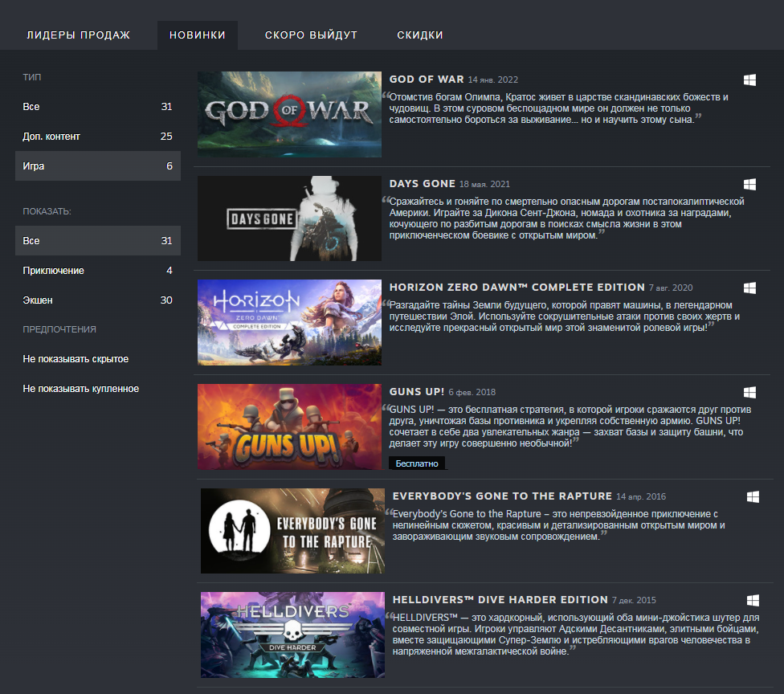The width and height of the screenshot is (784, 694).
Task: Choose Все under the Тип filter
Action: coord(97,107)
